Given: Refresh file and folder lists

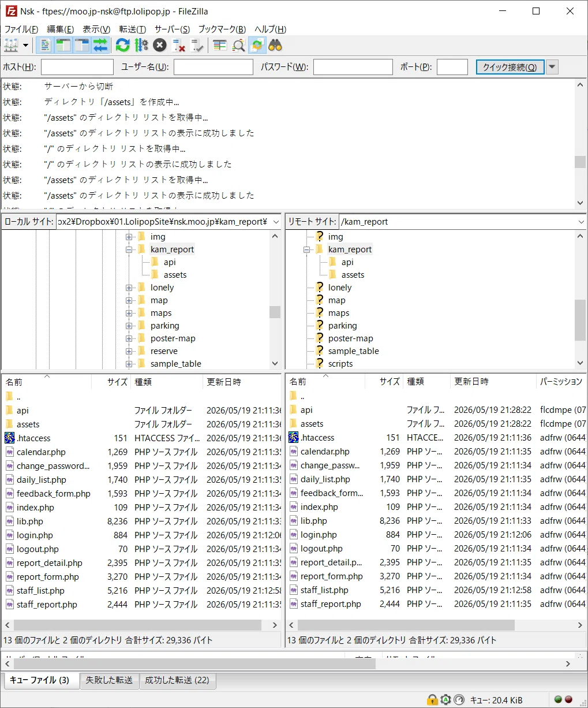Looking at the screenshot, I should click(122, 46).
